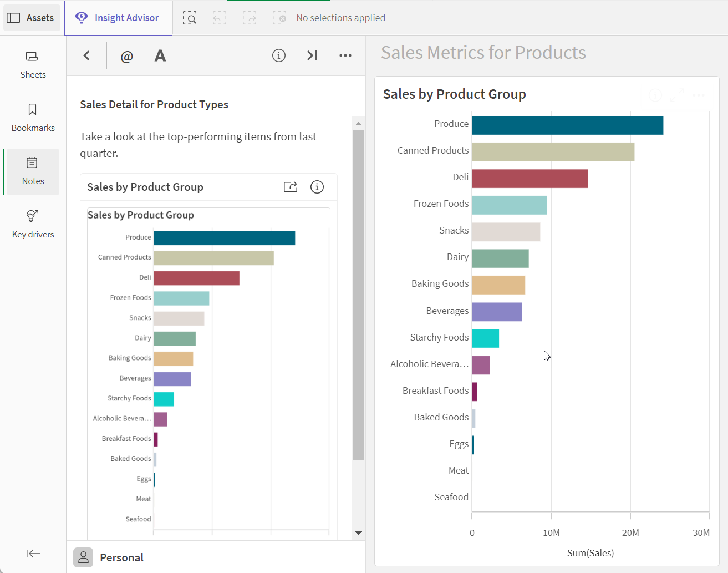
Task: Click Seafood label in main chart
Action: coord(451,497)
